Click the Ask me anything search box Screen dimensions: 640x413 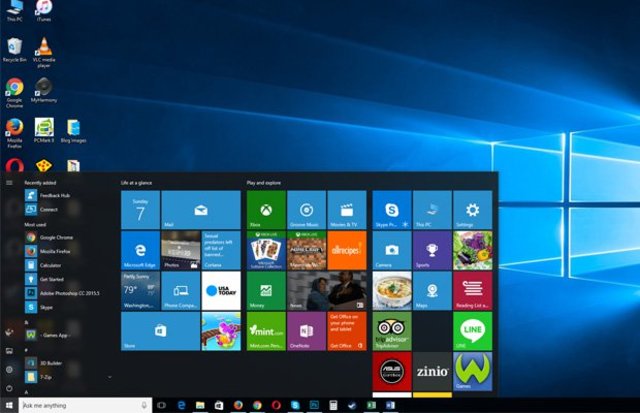(85, 405)
